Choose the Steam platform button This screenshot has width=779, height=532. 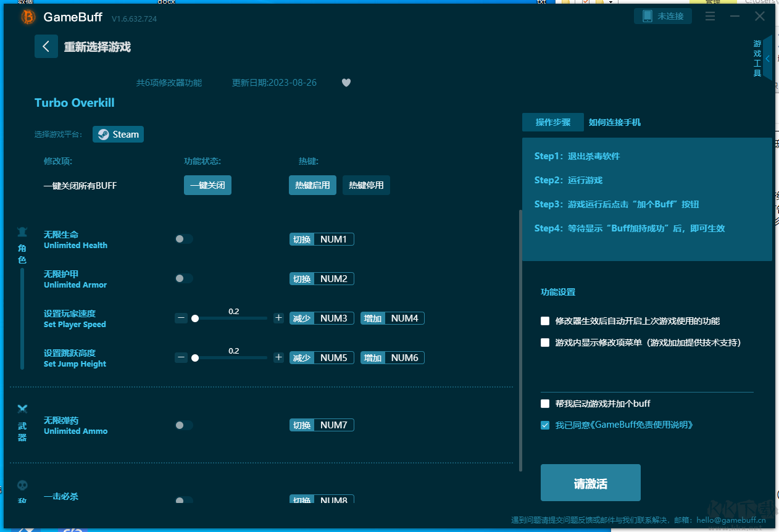(x=118, y=135)
